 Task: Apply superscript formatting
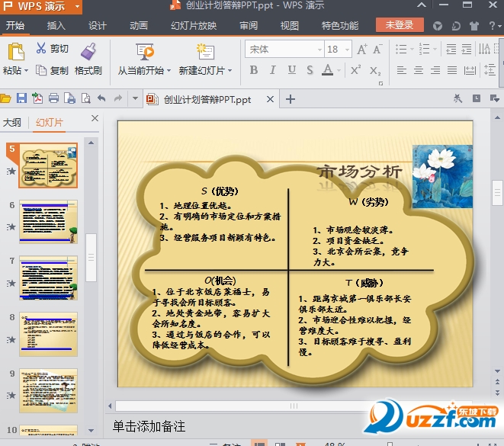pos(355,69)
